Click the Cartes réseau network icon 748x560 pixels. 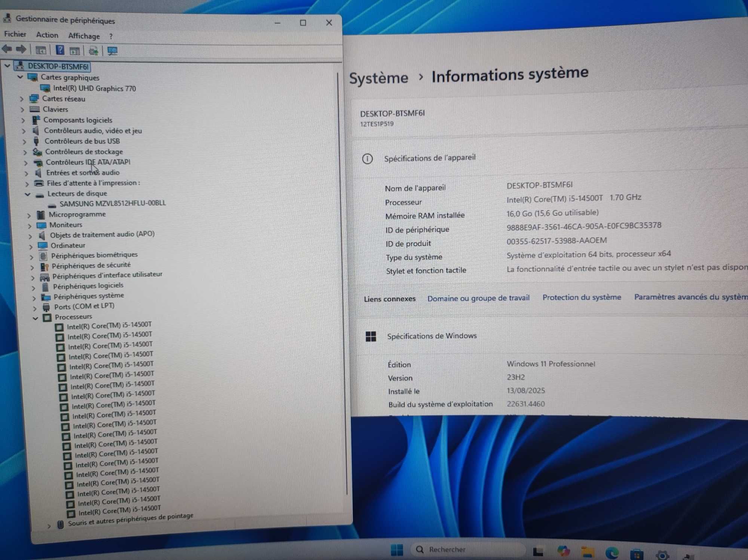[34, 99]
